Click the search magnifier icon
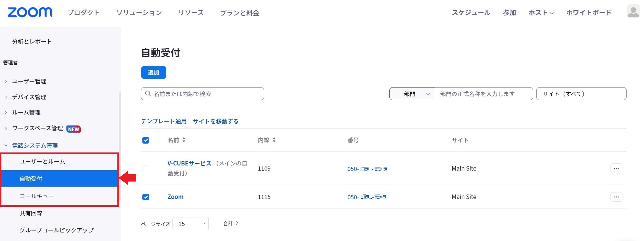644x241 pixels. click(148, 94)
